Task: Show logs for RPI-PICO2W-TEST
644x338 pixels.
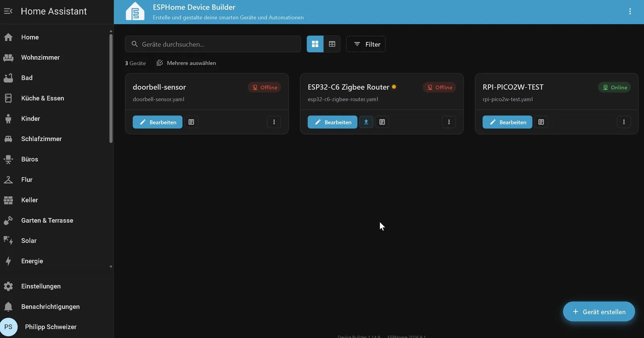Action: [x=541, y=122]
